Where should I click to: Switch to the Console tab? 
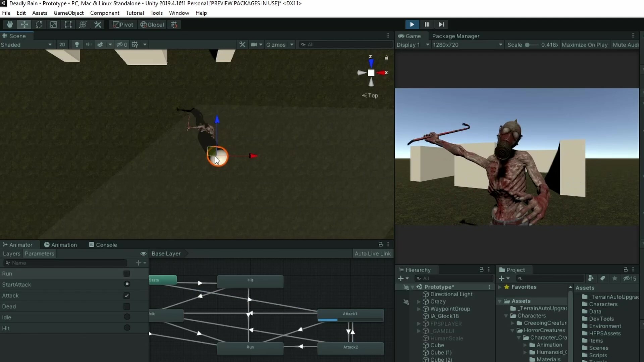[103, 245]
